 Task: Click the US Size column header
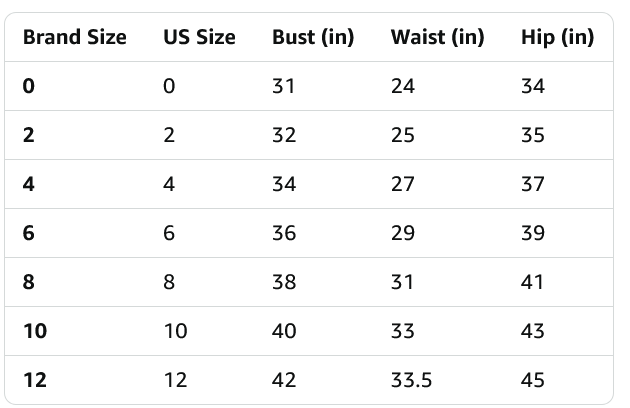199,38
